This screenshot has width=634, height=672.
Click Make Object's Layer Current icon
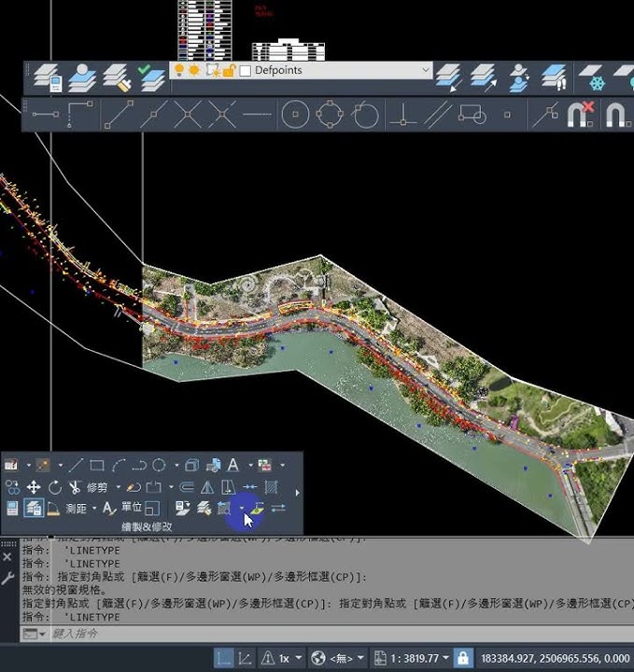pyautogui.click(x=151, y=78)
